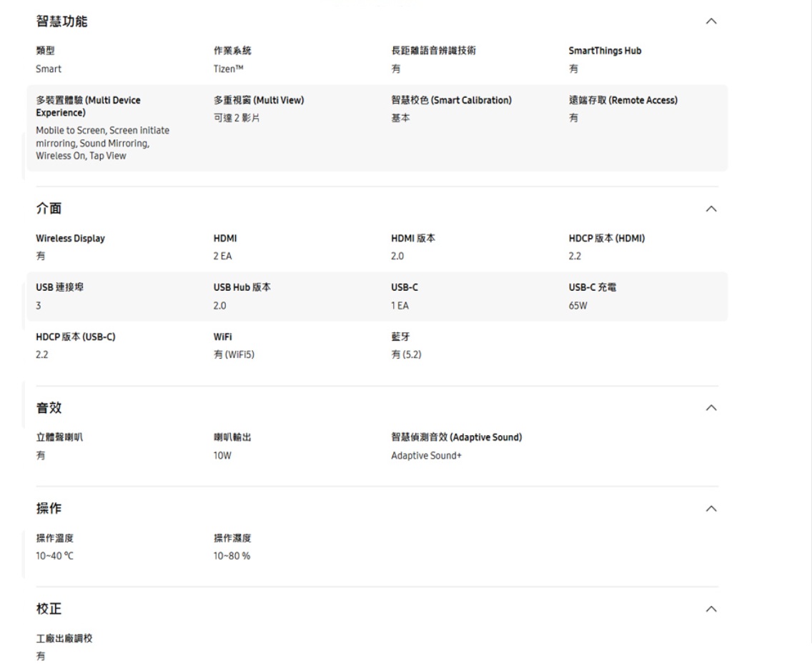Click the 介面 section heading
This screenshot has width=812, height=669.
click(49, 209)
